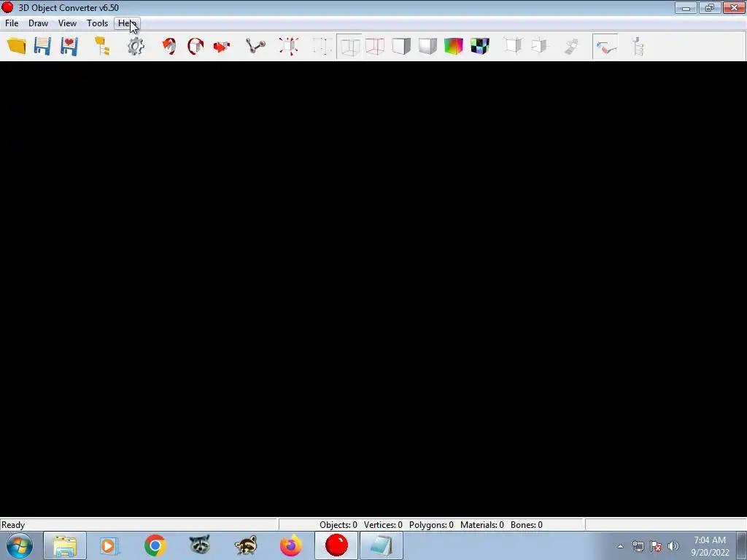This screenshot has height=560, width=747.
Task: Open settings with the gear icon
Action: (x=136, y=46)
